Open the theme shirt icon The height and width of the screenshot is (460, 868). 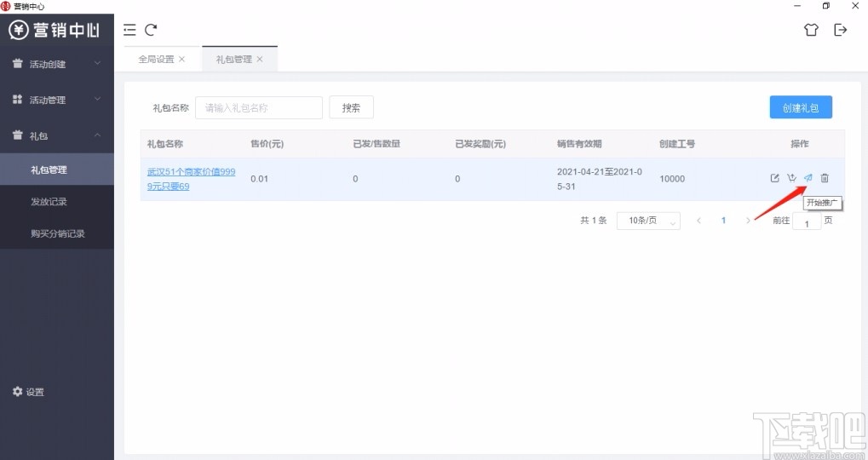click(811, 29)
